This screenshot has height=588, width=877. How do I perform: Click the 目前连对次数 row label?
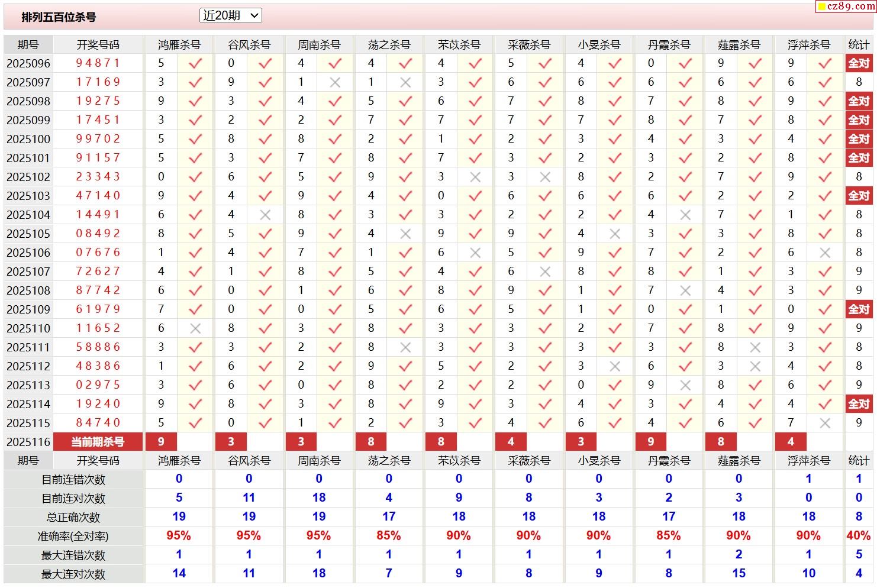[x=73, y=499]
